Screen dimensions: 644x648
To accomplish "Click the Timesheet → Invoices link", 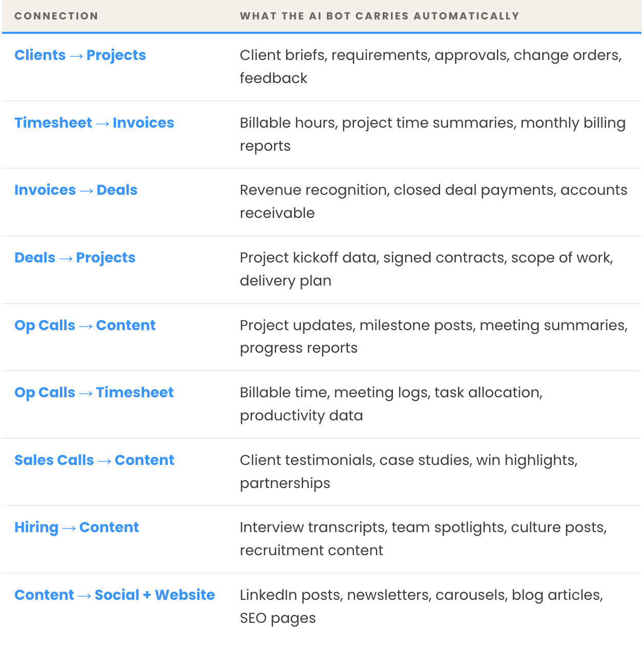I will [94, 123].
